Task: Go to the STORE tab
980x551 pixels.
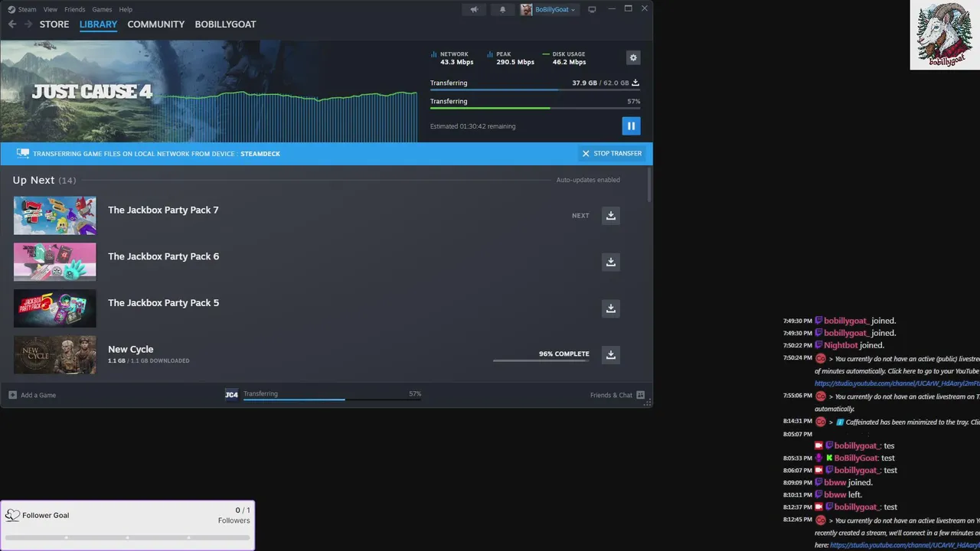Action: 54,24
